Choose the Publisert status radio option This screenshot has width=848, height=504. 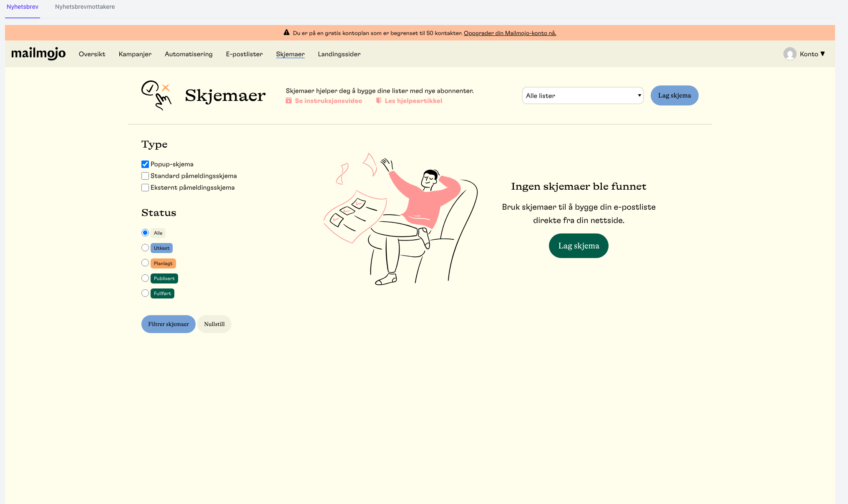[x=145, y=278]
